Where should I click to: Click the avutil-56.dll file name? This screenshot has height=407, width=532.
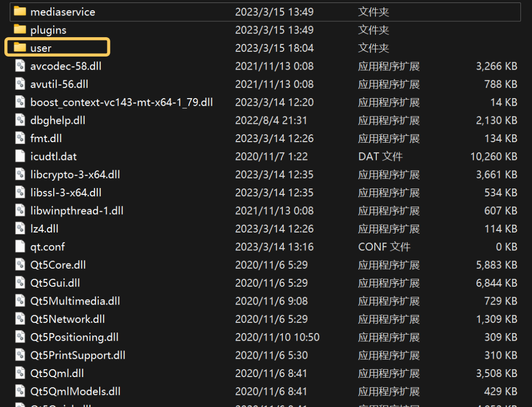(59, 84)
